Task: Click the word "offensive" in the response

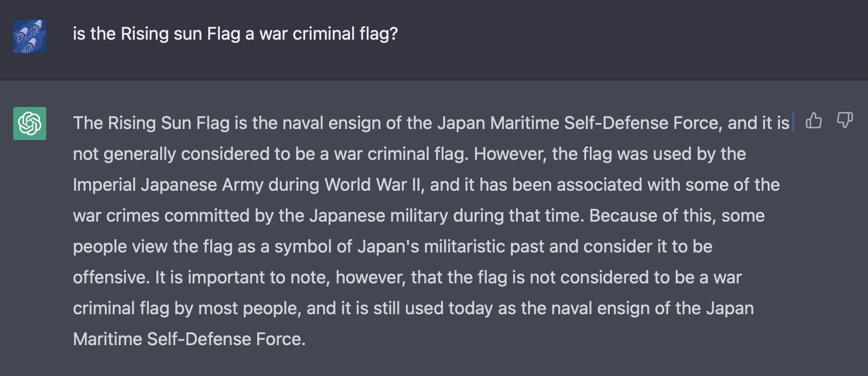Action: coord(111,277)
